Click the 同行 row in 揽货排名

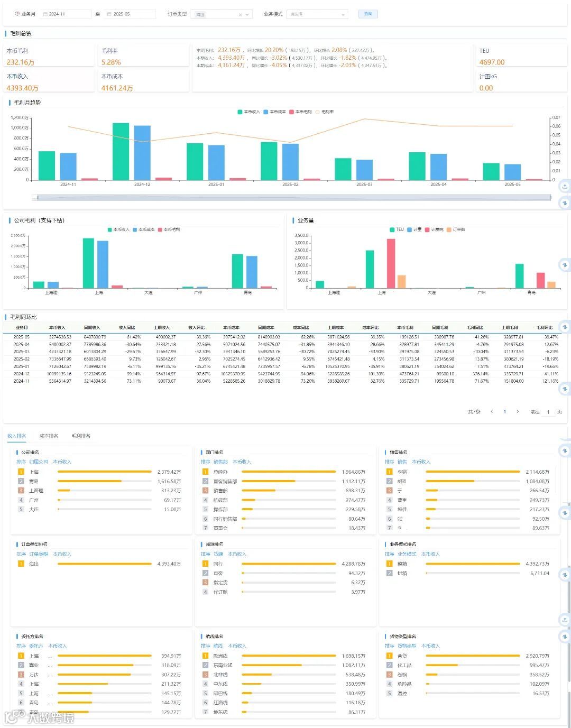pos(284,564)
